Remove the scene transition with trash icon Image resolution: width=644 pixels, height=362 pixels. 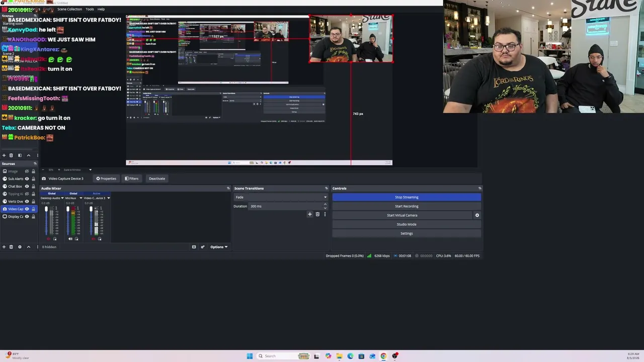(x=317, y=215)
